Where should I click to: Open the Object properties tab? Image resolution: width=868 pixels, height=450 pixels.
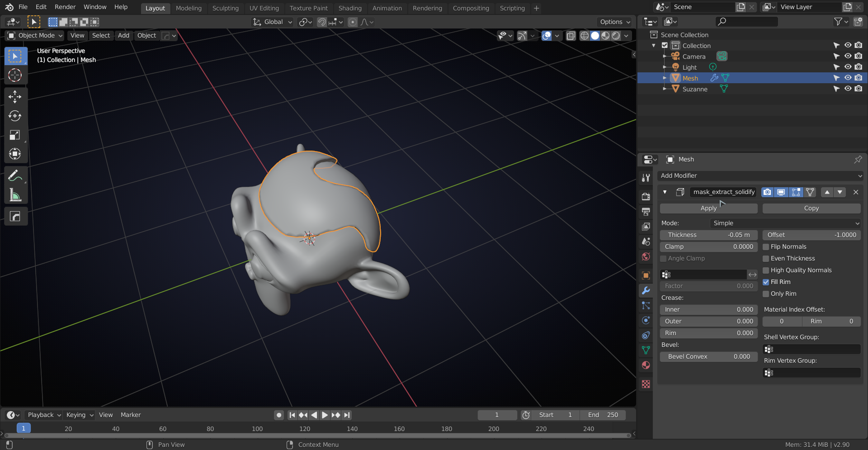click(x=646, y=275)
